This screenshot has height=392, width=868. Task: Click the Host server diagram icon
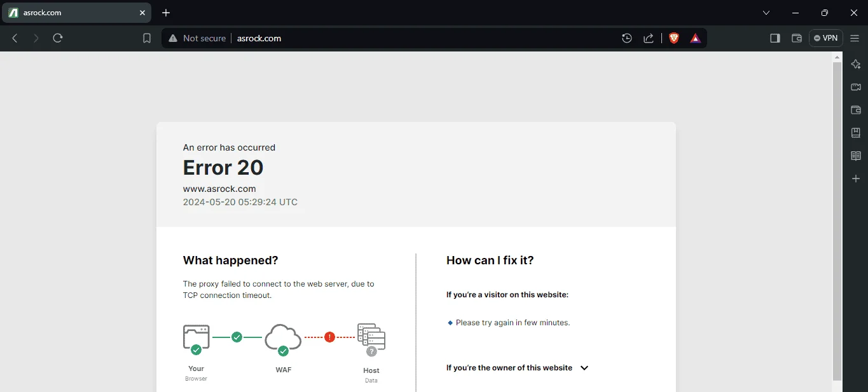point(371,339)
